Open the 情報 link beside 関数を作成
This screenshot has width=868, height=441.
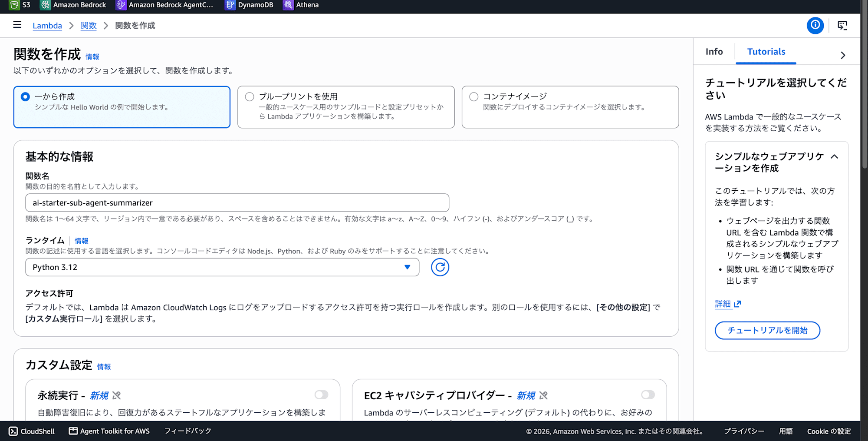tap(92, 57)
